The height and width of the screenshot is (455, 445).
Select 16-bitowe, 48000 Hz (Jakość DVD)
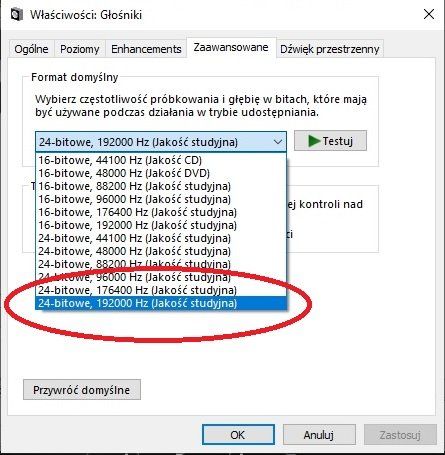(x=161, y=173)
